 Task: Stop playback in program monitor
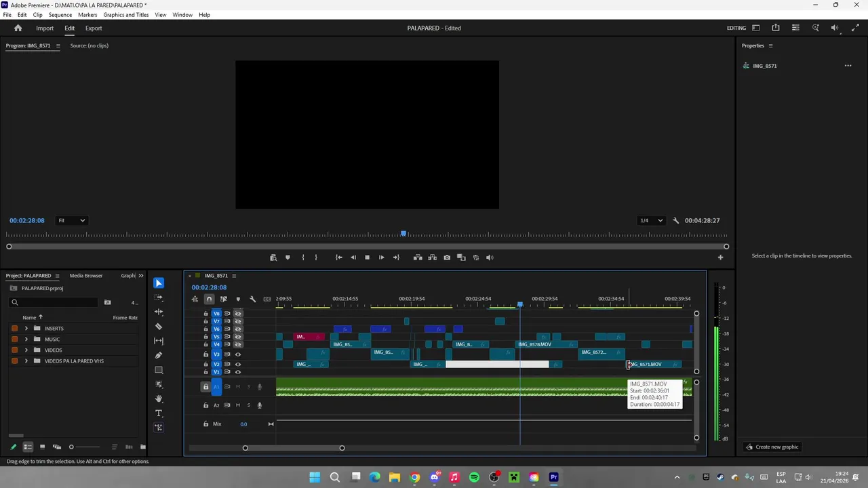click(367, 258)
